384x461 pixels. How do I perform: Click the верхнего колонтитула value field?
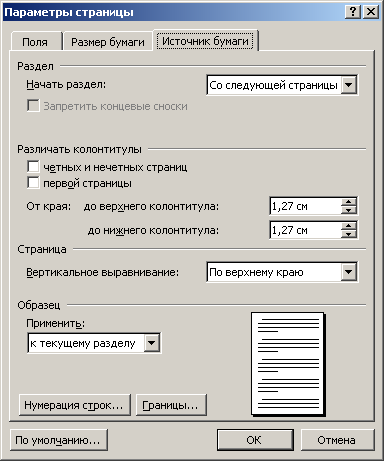305,206
